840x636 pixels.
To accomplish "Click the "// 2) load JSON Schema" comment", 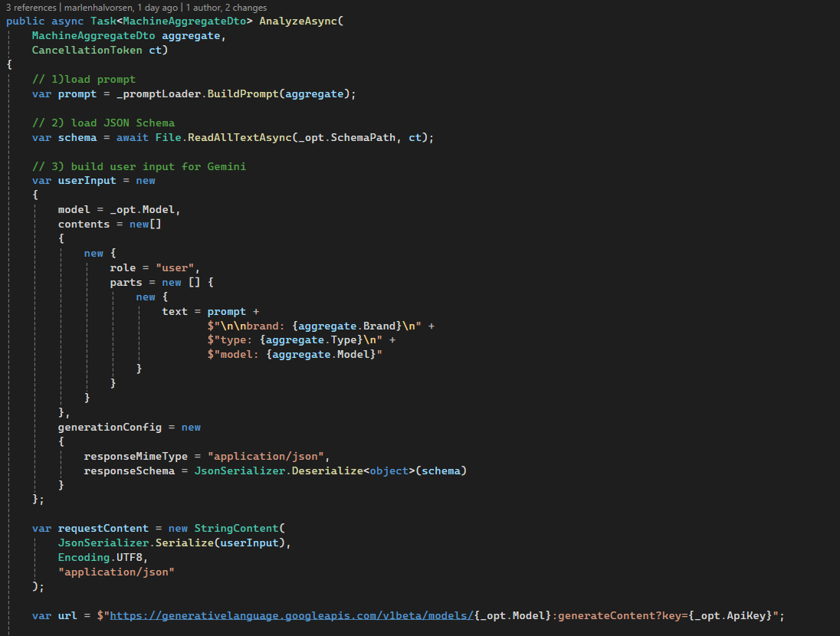I will (x=103, y=123).
